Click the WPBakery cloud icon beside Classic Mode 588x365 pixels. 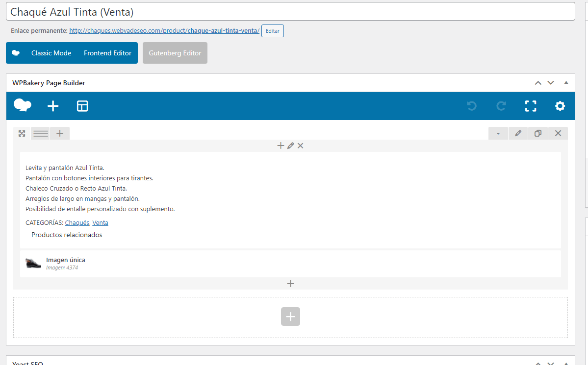pyautogui.click(x=16, y=53)
